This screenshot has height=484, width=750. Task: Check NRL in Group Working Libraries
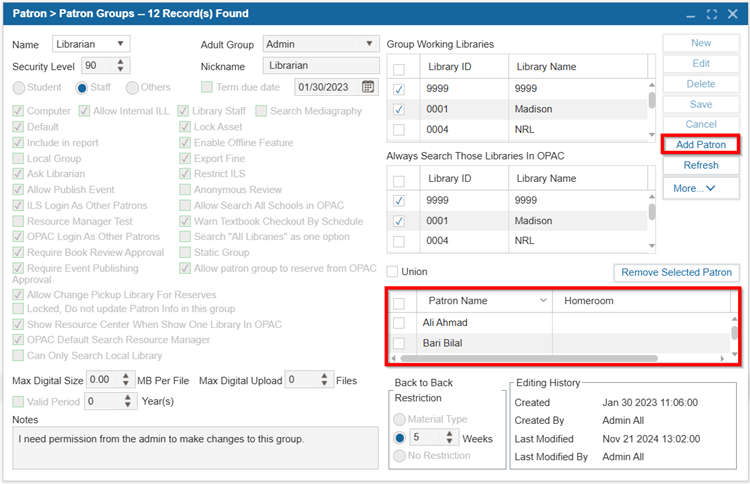[x=398, y=130]
